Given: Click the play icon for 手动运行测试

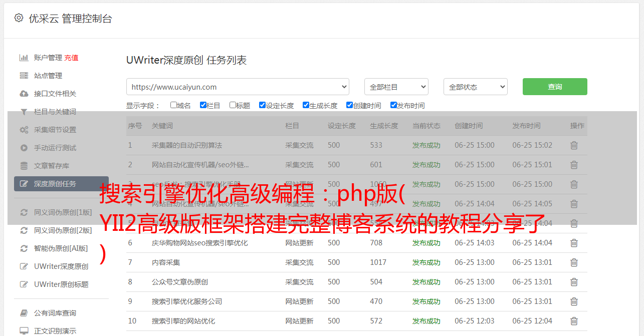Looking at the screenshot, I should pos(24,148).
